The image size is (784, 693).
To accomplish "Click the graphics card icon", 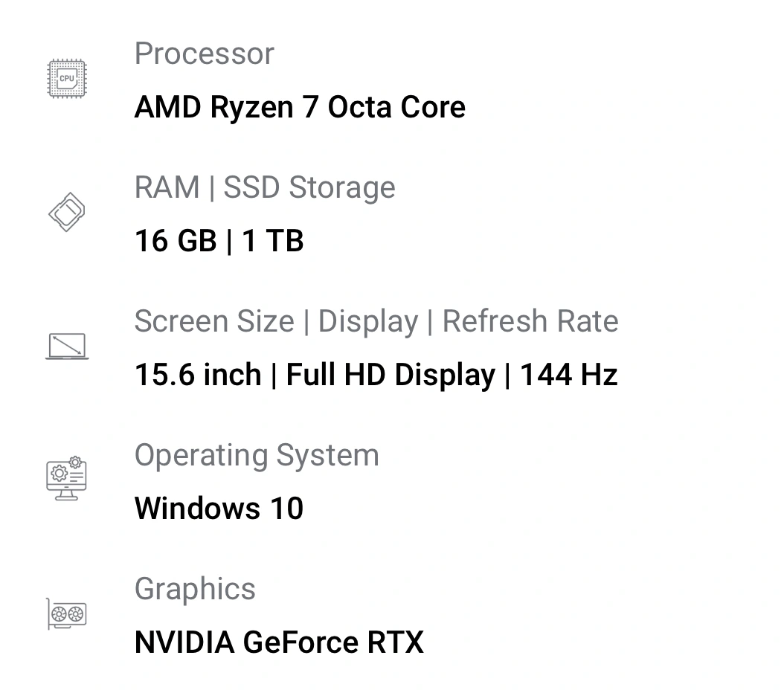I will click(x=67, y=614).
